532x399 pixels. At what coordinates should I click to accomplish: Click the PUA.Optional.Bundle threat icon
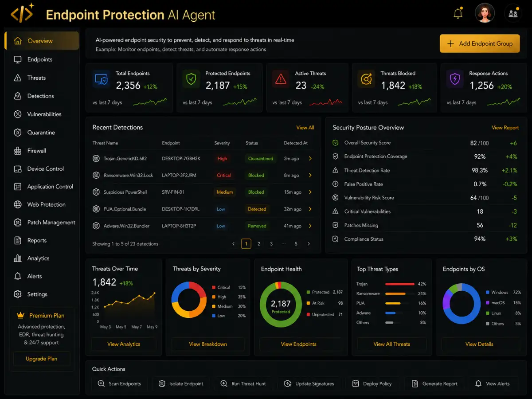click(x=96, y=209)
